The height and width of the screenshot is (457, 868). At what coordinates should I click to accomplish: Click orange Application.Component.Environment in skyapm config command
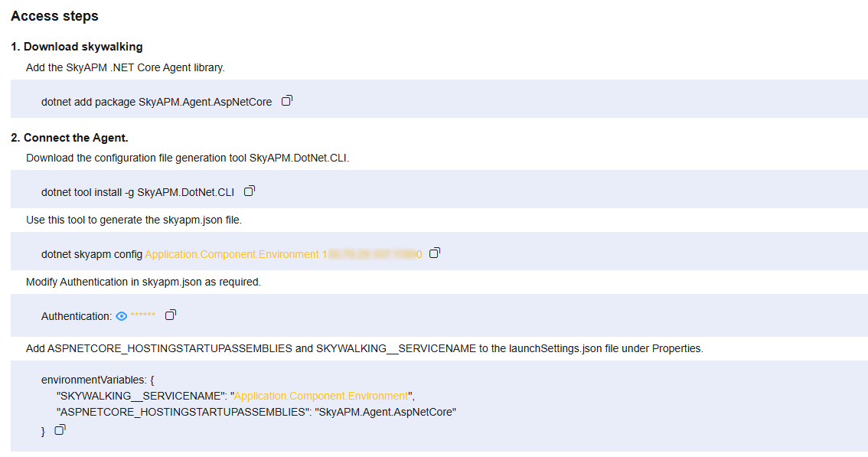(232, 254)
